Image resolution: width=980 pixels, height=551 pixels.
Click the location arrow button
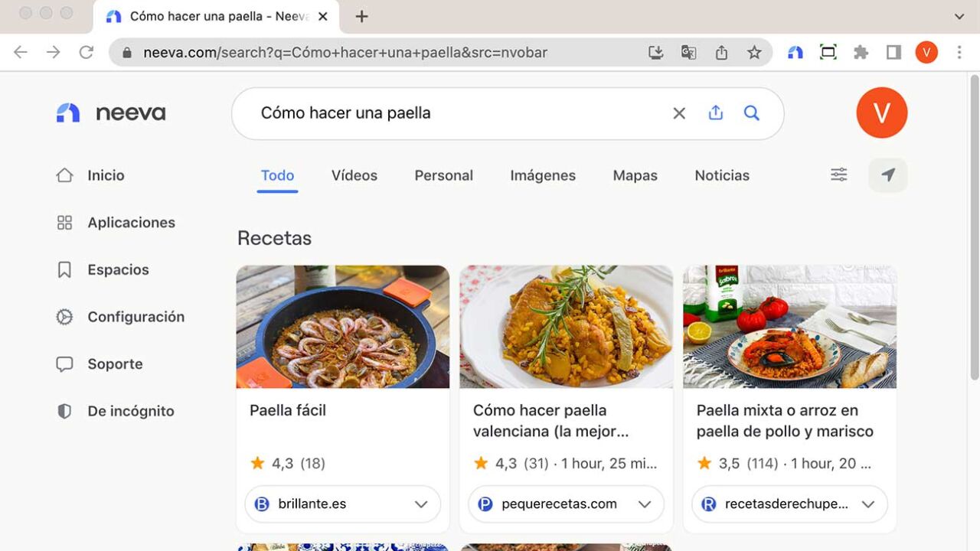coord(887,175)
